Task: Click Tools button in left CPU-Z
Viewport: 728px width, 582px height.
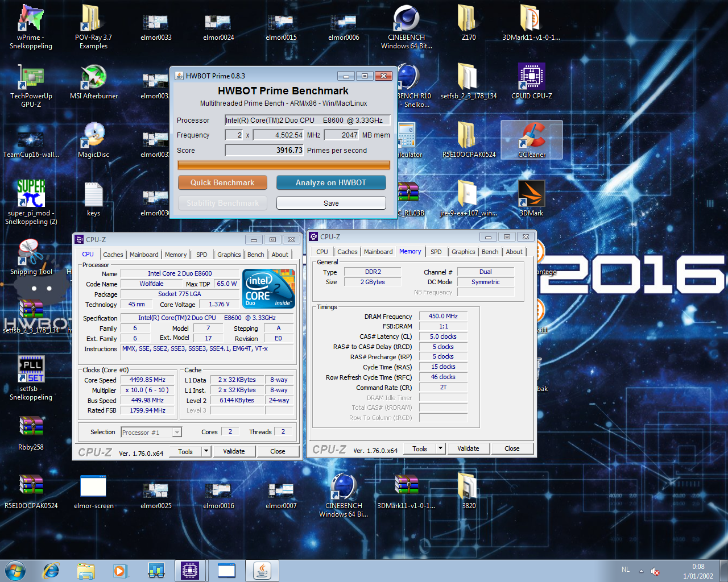Action: 185,451
